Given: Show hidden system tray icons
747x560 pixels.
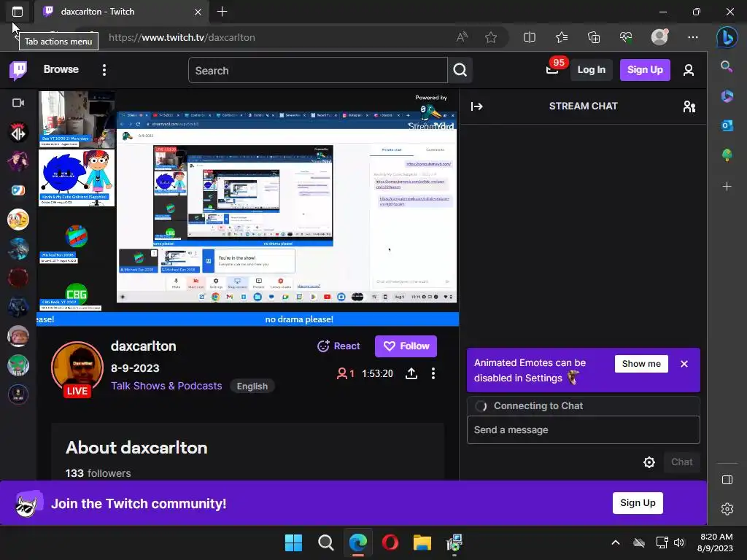Looking at the screenshot, I should (x=616, y=542).
